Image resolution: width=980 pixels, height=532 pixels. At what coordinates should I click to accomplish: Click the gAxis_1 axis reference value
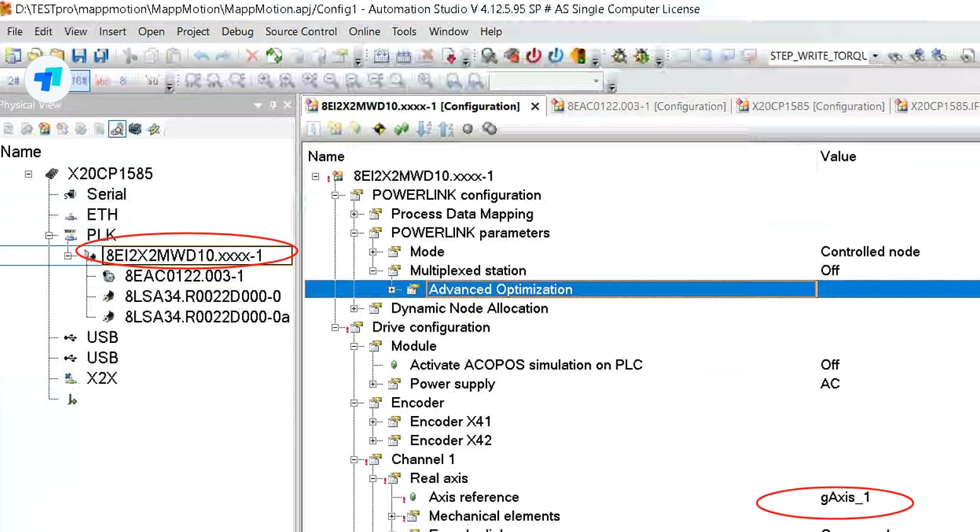pyautogui.click(x=845, y=497)
